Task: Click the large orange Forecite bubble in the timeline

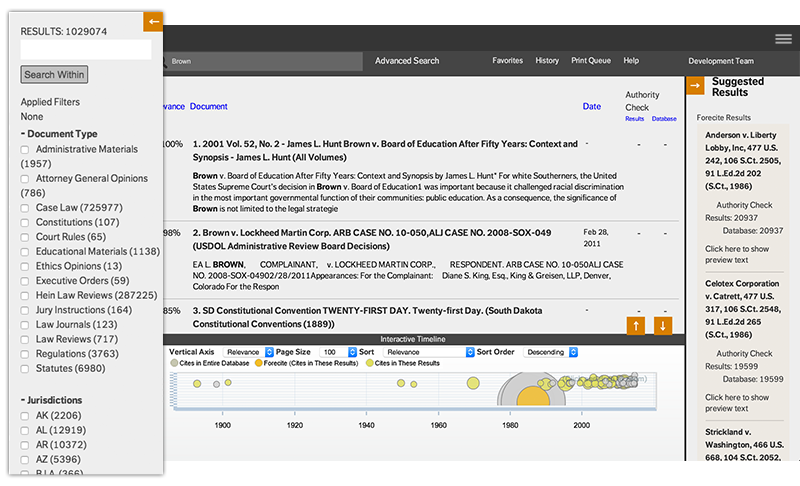Action: point(530,397)
